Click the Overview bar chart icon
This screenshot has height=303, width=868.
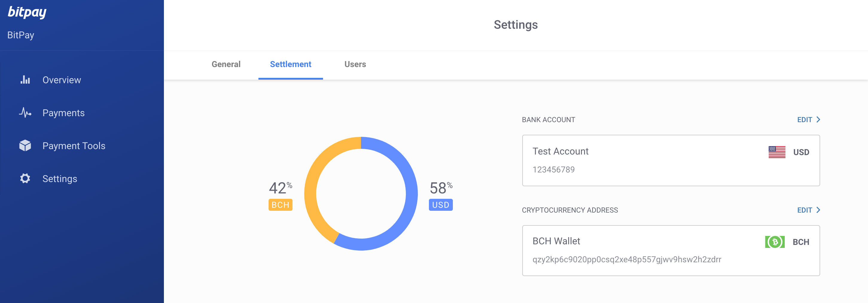tap(25, 80)
